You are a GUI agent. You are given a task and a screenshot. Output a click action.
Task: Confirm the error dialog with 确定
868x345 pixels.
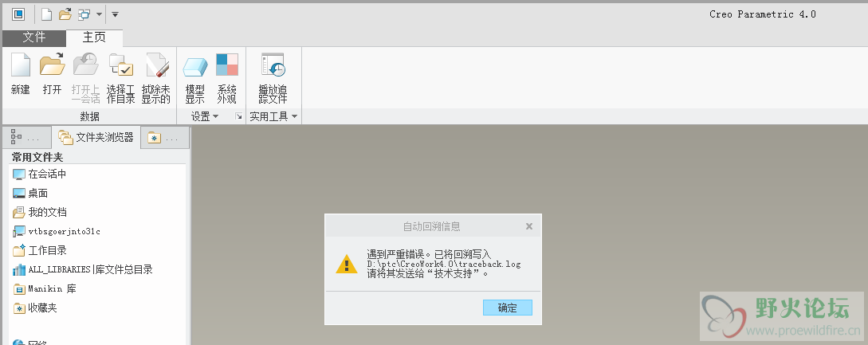point(508,308)
